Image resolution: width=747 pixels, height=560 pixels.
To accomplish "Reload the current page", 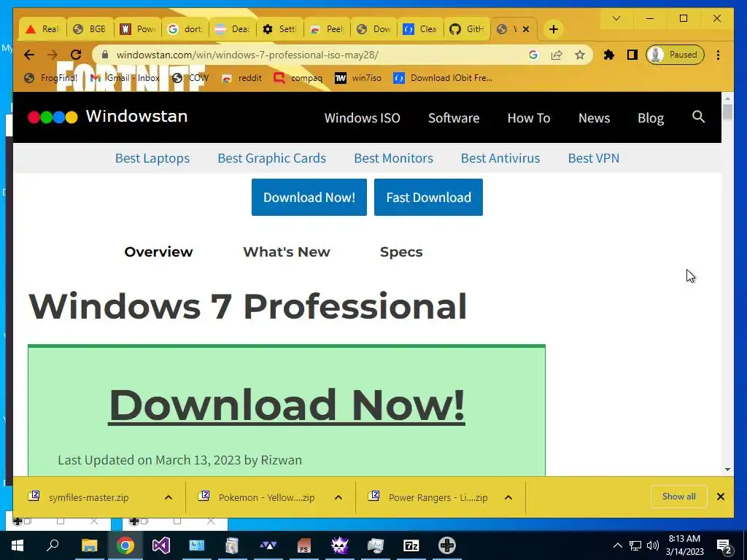I will click(76, 55).
